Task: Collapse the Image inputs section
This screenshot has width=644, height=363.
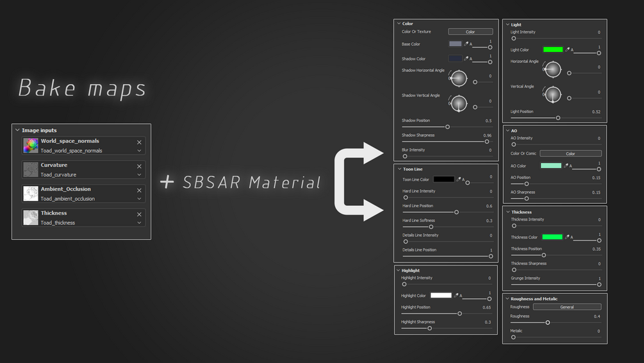Action: tap(17, 130)
